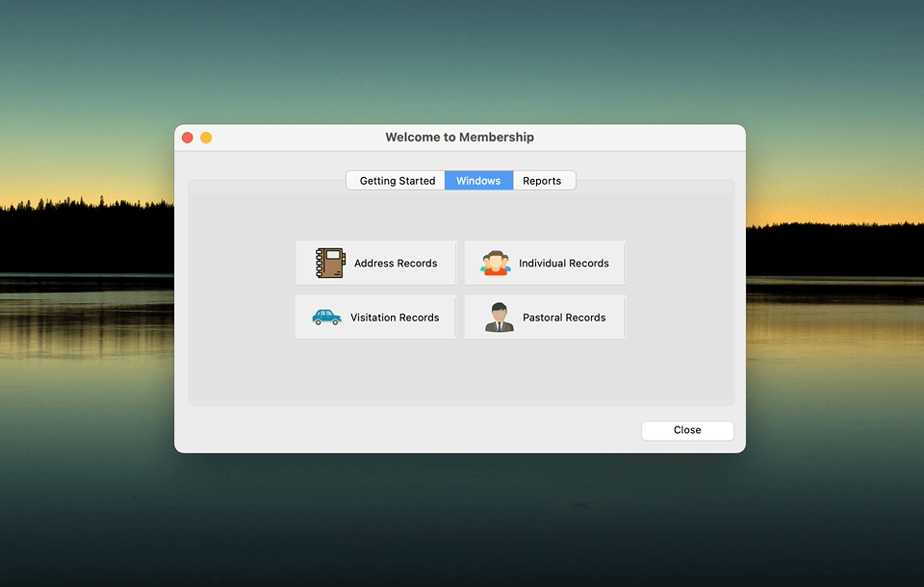Click the pastor in suit icon
This screenshot has height=587, width=924.
[x=499, y=317]
